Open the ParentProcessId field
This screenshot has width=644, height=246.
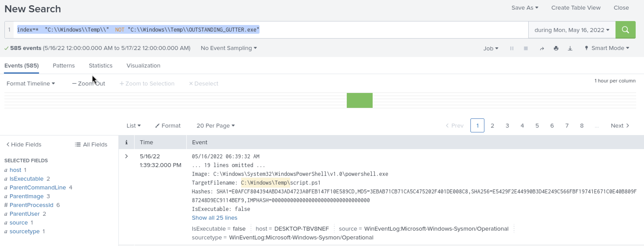click(x=32, y=205)
